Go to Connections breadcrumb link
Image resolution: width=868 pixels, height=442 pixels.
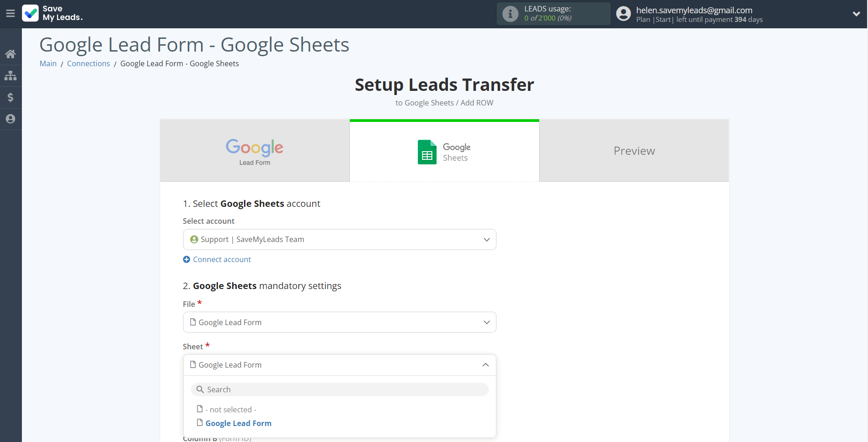point(88,63)
